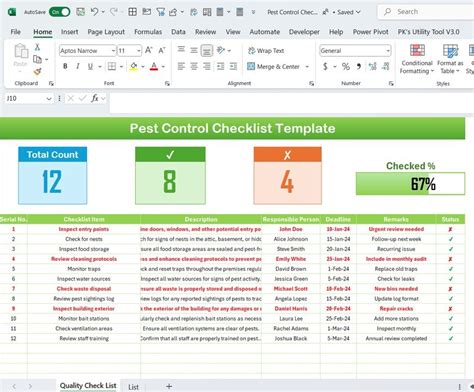Click the Redo icon in quick access toolbar
474x392 pixels.
pos(114,12)
